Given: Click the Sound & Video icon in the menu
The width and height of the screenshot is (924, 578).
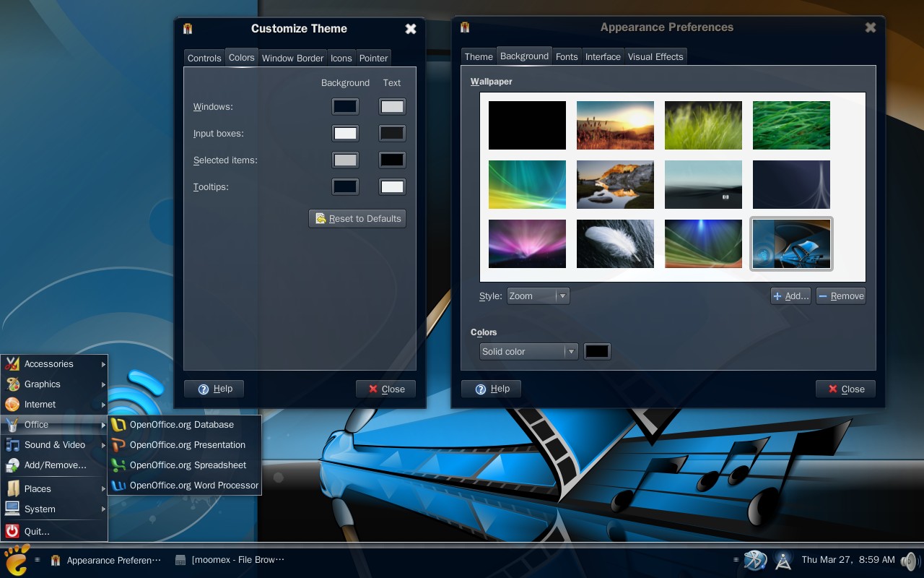Looking at the screenshot, I should click(12, 445).
